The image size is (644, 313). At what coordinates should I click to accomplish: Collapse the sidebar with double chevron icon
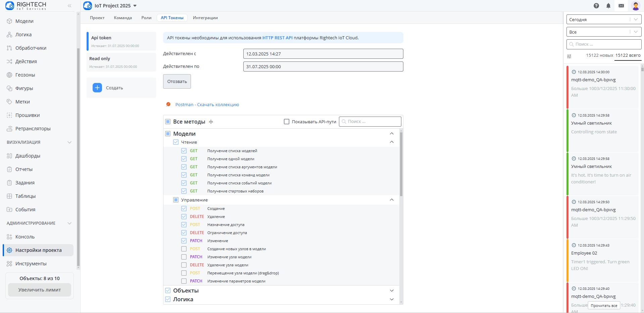(69, 6)
